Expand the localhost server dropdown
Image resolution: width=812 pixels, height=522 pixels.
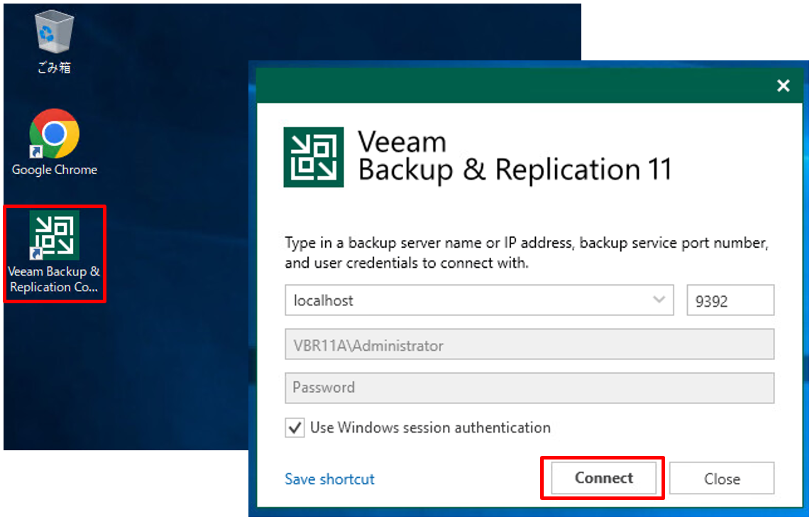click(659, 300)
